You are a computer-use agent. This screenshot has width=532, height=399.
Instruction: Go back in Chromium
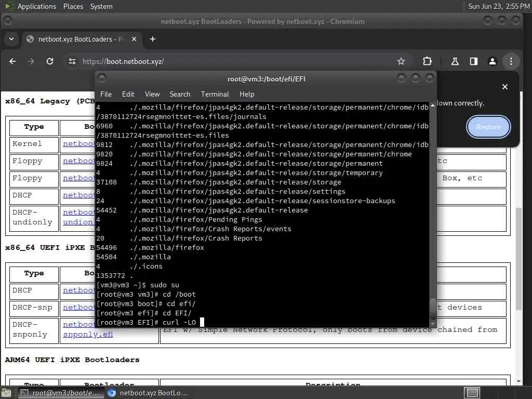coord(12,61)
